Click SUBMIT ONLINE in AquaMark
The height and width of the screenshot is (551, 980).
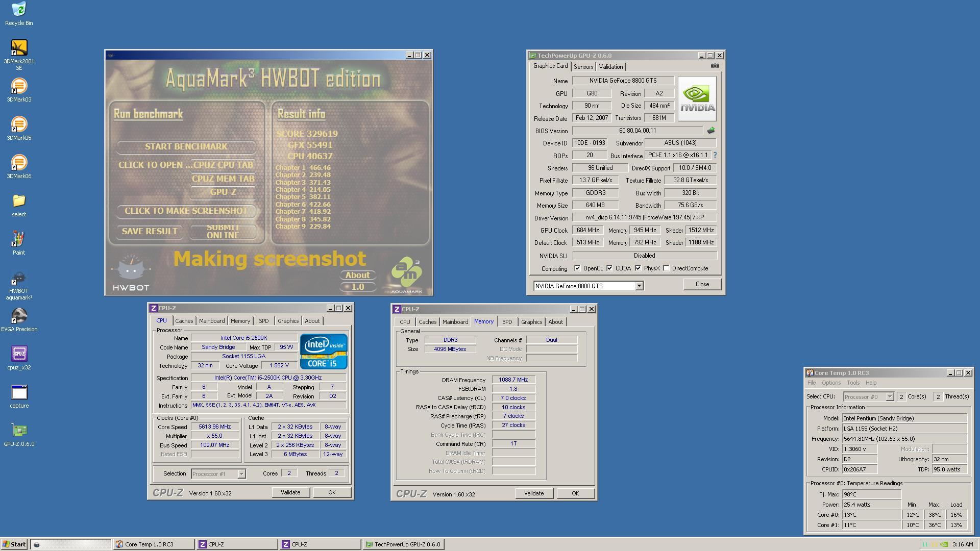pyautogui.click(x=223, y=232)
